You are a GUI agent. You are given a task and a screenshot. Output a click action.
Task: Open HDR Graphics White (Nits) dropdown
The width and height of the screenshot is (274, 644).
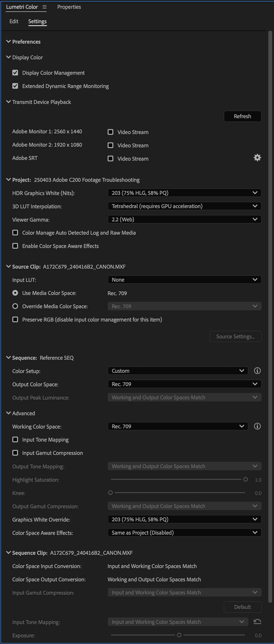click(184, 193)
